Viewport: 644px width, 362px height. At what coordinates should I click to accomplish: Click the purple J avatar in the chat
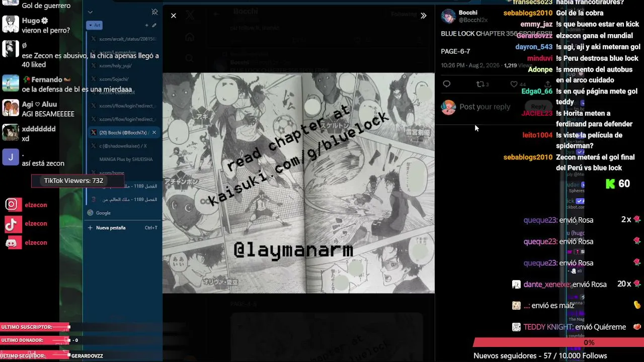coord(11,157)
